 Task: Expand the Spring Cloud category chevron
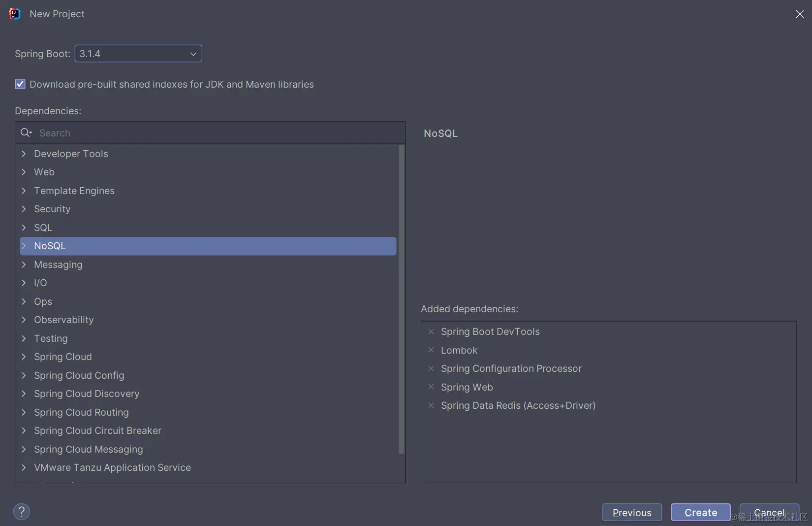(24, 357)
